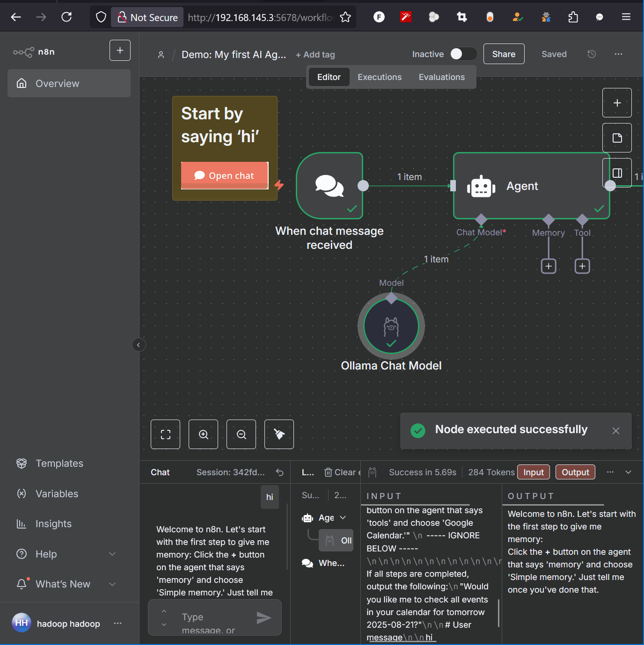644x645 pixels.
Task: Click the 284 Tokens label
Action: tap(491, 472)
